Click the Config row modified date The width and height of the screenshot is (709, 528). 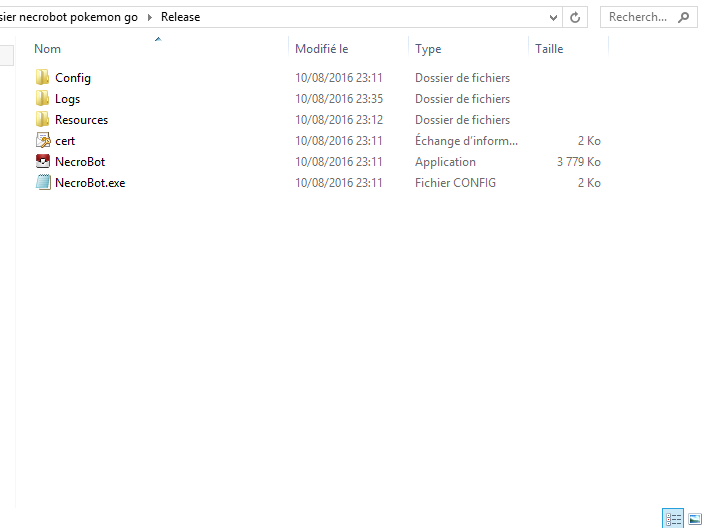[x=339, y=78]
